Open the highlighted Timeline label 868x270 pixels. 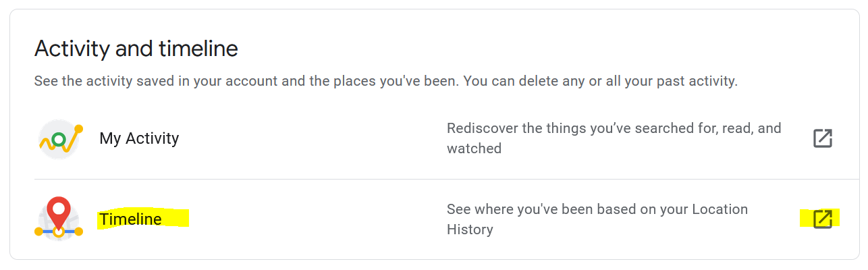[130, 219]
